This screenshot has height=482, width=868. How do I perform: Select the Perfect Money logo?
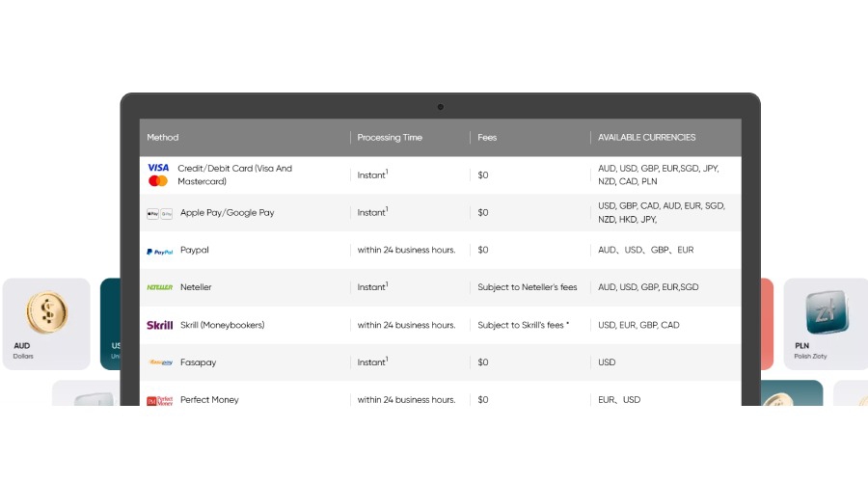coord(159,400)
